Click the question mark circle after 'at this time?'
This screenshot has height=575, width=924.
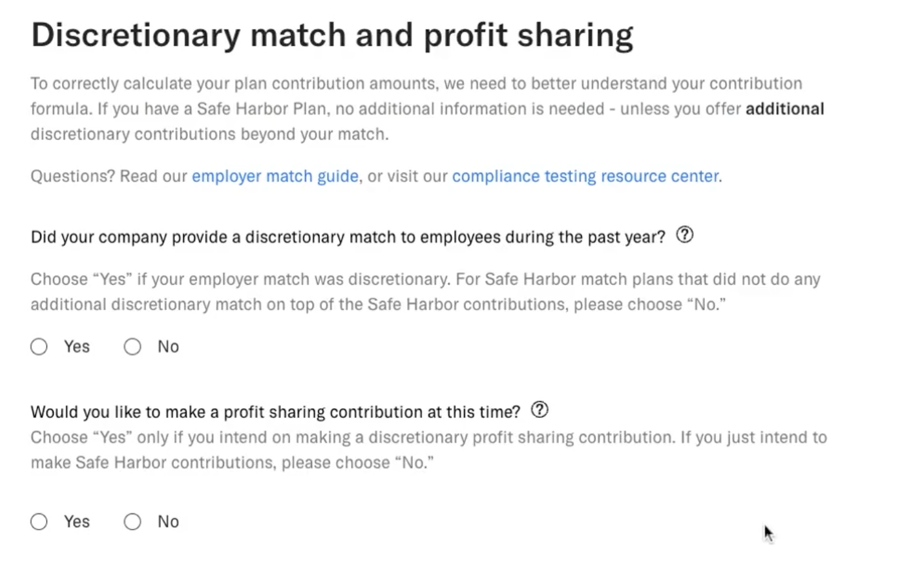(540, 410)
